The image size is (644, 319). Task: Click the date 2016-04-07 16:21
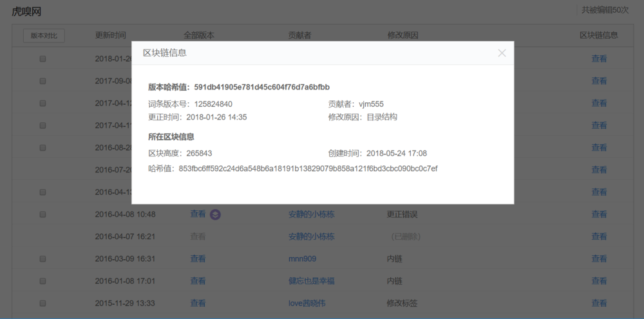tap(126, 237)
